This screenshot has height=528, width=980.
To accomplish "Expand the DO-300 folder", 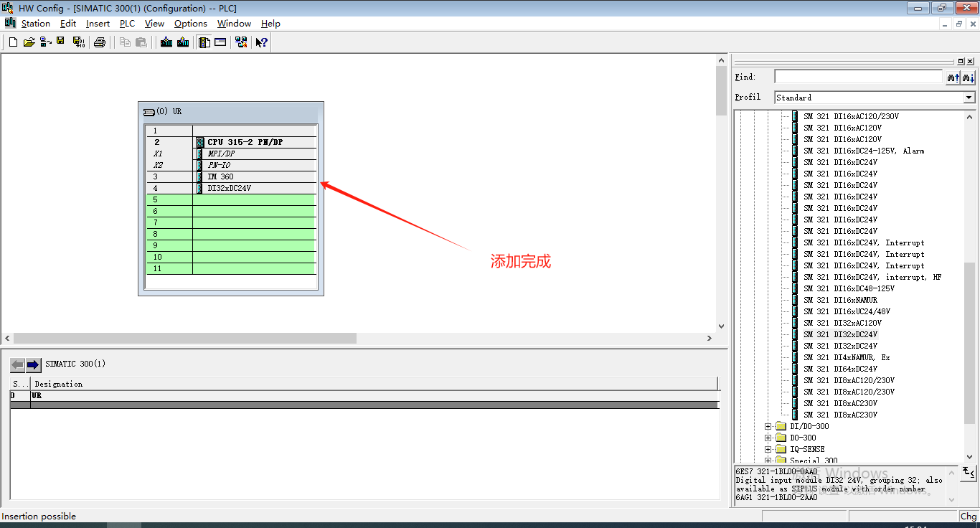I will (x=768, y=438).
